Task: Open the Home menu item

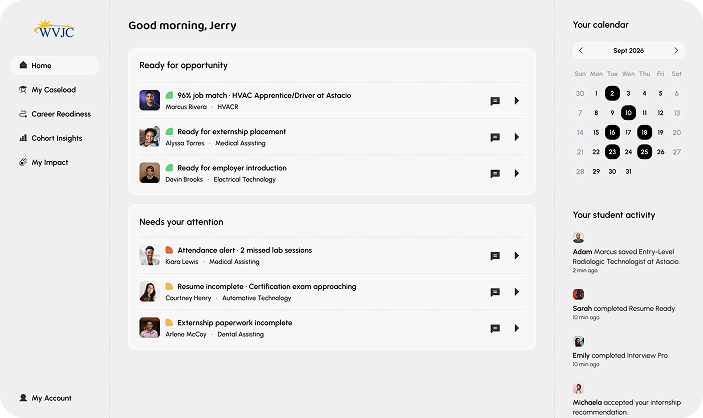Action: click(x=55, y=65)
